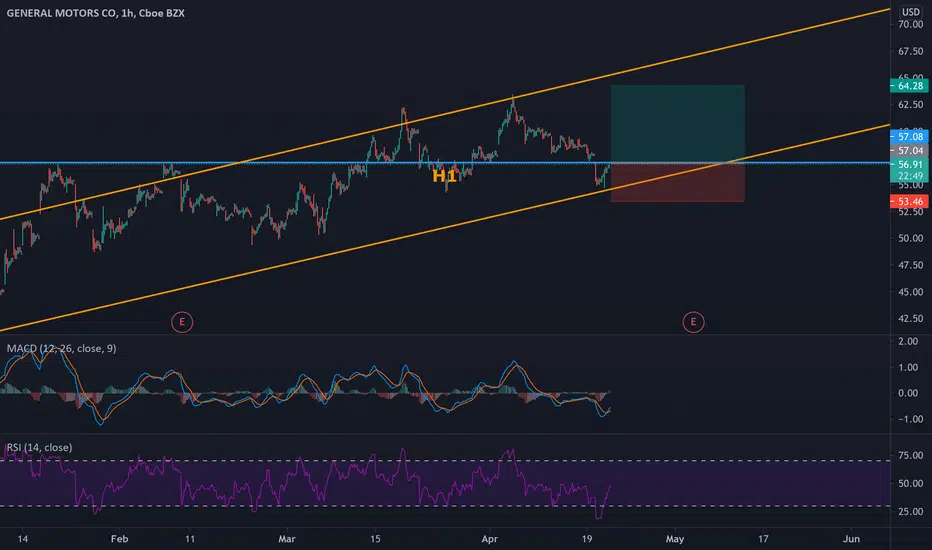Select the red loss zone of long position
The width and height of the screenshot is (932, 550).
(678, 183)
